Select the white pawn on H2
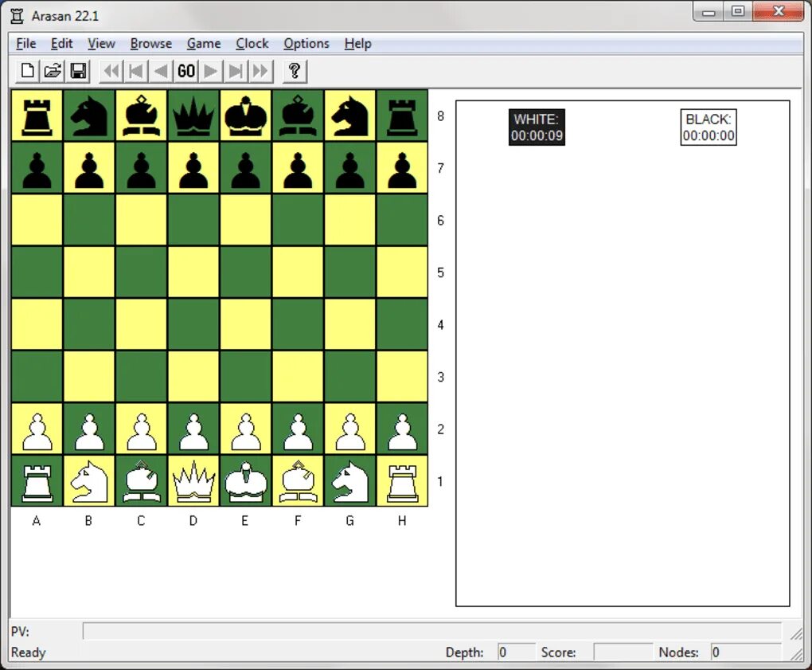 [x=402, y=429]
